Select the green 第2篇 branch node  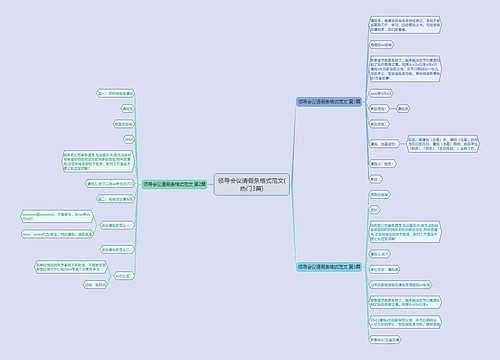175,184
